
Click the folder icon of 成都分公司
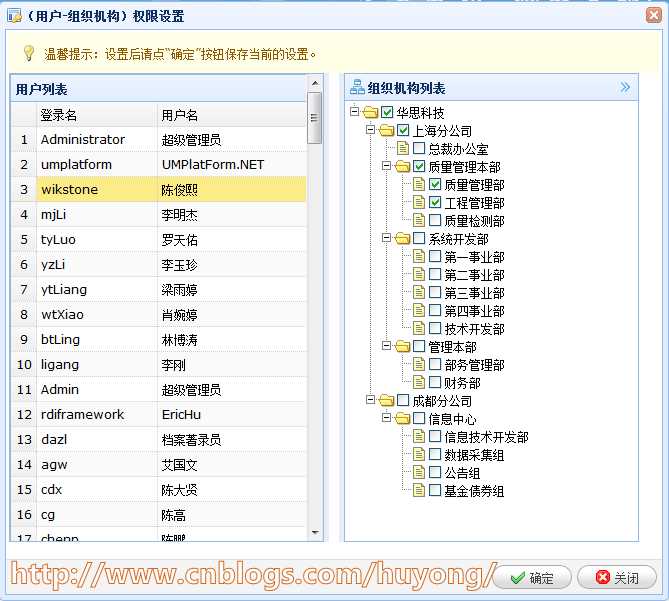point(387,401)
